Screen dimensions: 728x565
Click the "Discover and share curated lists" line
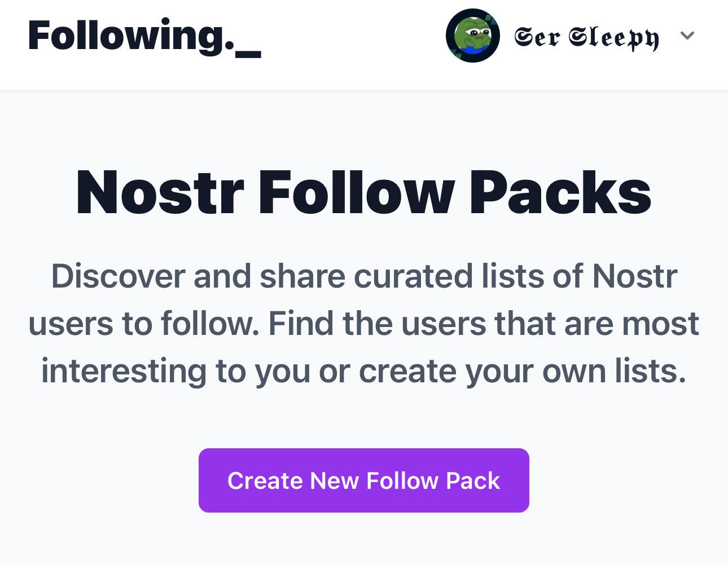pyautogui.click(x=364, y=276)
